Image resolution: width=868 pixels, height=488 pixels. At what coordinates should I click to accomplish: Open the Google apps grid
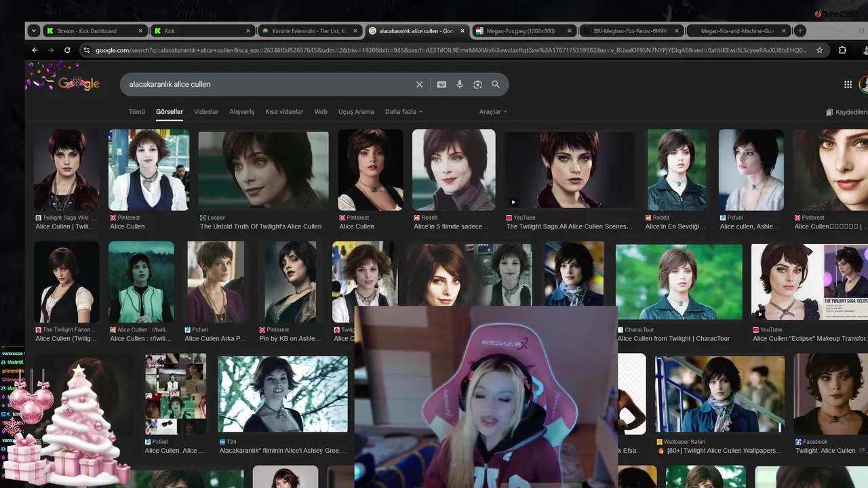click(x=848, y=85)
